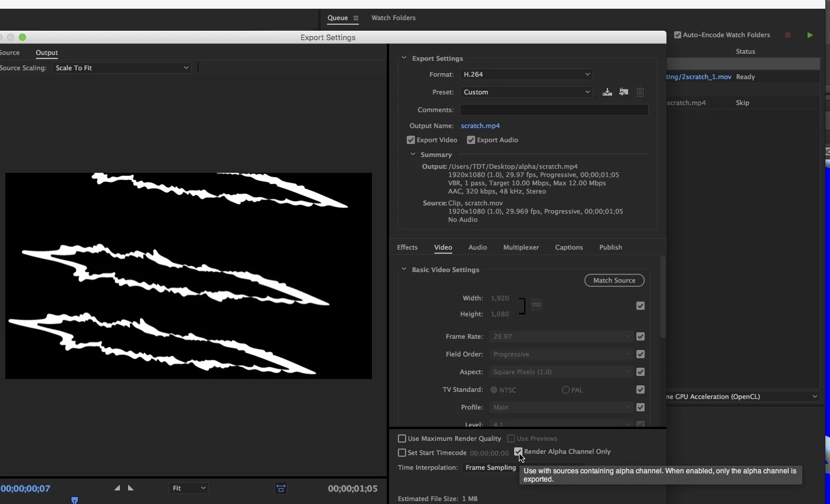The height and width of the screenshot is (504, 830).
Task: Click the Save Preset icon
Action: [x=607, y=92]
